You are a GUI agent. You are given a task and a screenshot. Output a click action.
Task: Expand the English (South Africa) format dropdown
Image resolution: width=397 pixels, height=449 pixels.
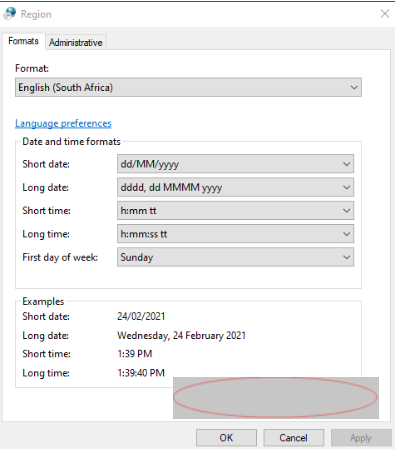click(188, 87)
